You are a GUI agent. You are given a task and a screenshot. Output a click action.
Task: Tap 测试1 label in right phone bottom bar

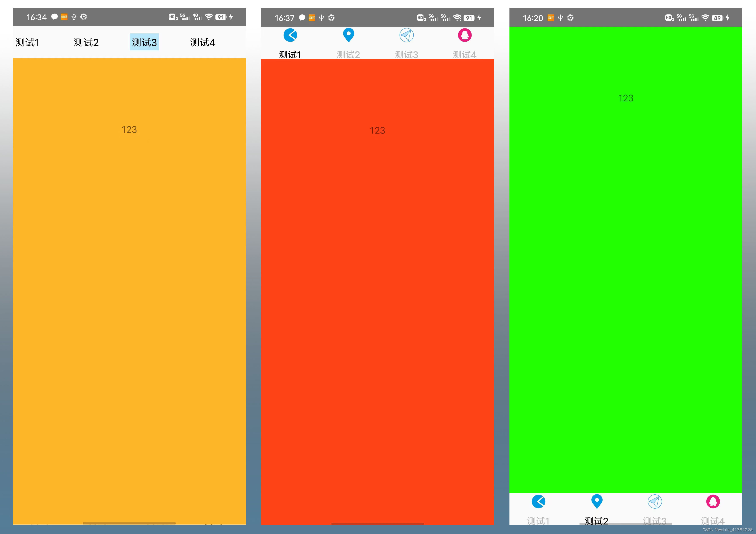(x=538, y=521)
